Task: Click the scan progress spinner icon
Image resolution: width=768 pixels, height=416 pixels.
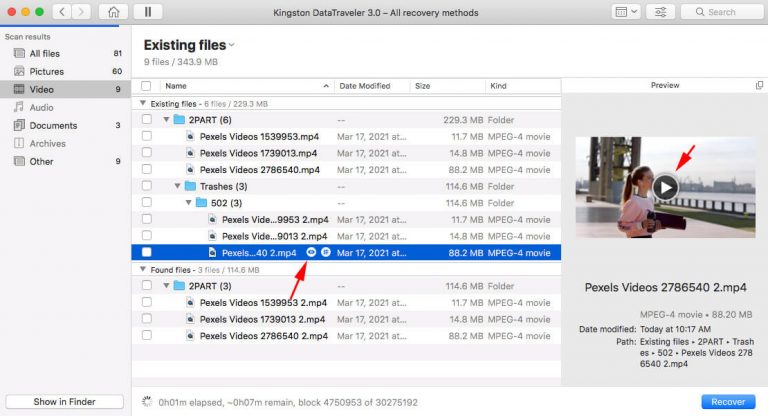Action: pyautogui.click(x=146, y=402)
